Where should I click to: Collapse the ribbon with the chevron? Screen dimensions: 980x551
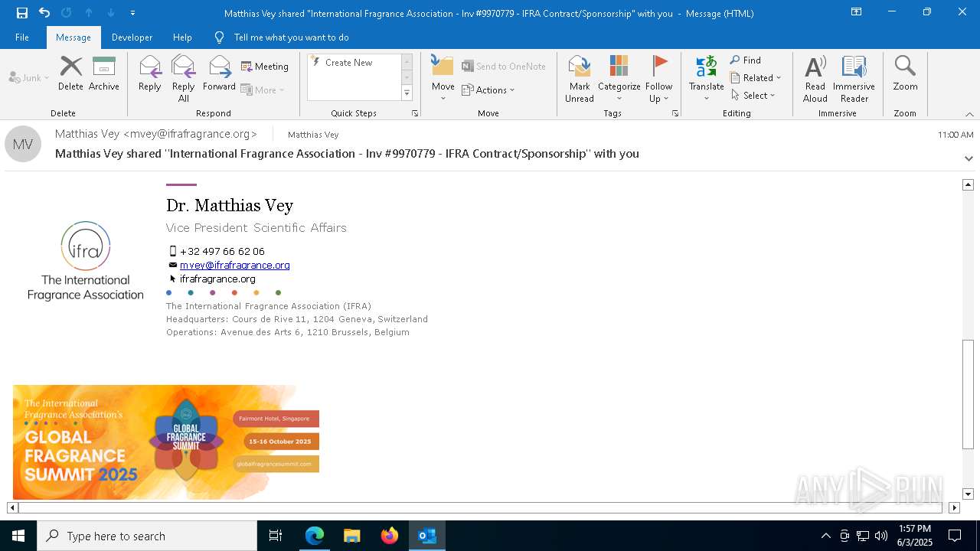click(969, 114)
